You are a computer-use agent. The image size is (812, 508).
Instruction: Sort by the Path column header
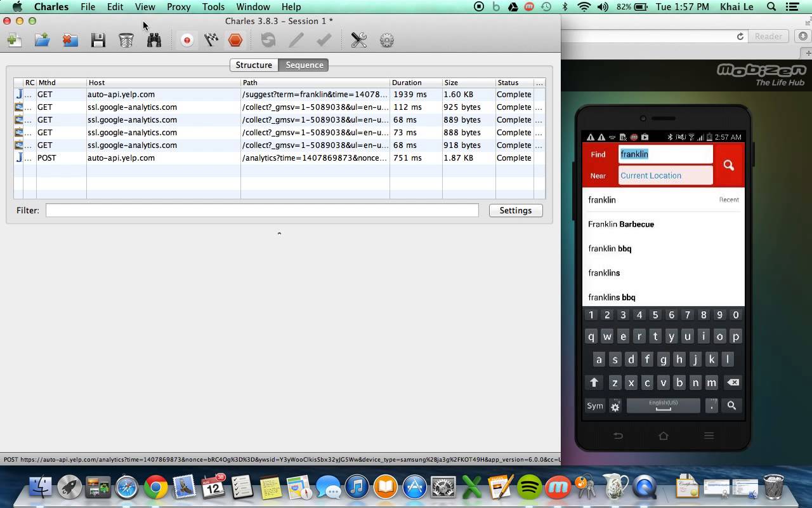(x=315, y=83)
